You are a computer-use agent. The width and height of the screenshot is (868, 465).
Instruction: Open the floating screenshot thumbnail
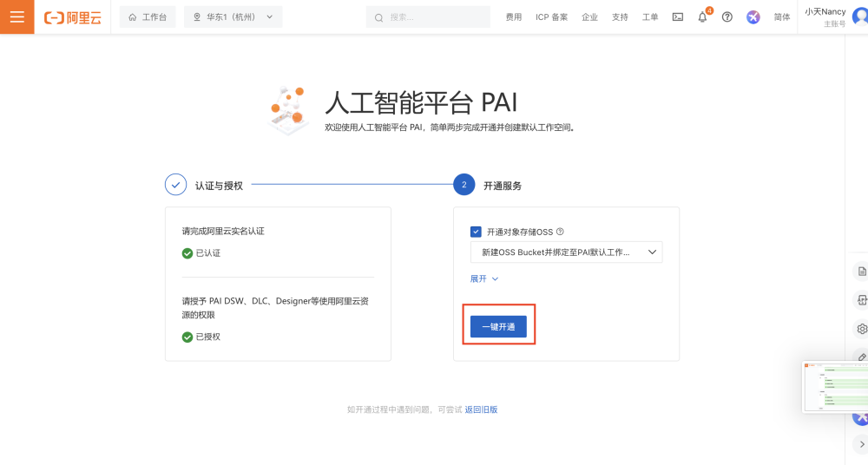coord(835,386)
